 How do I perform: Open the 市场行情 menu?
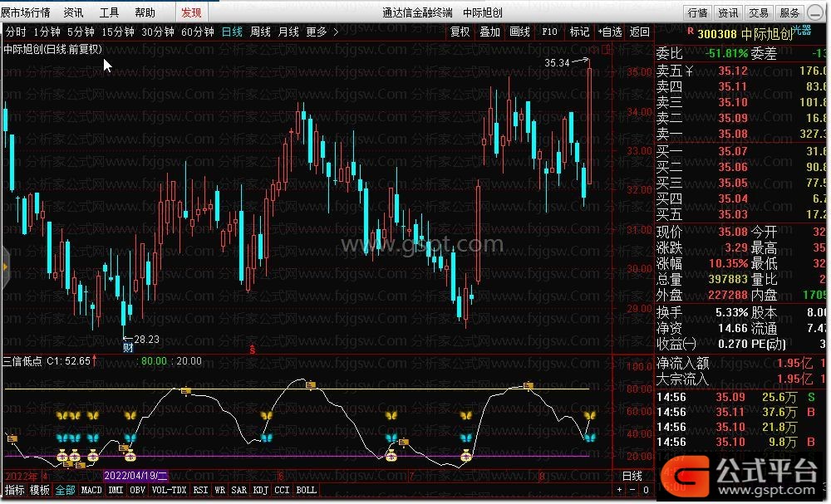click(26, 12)
